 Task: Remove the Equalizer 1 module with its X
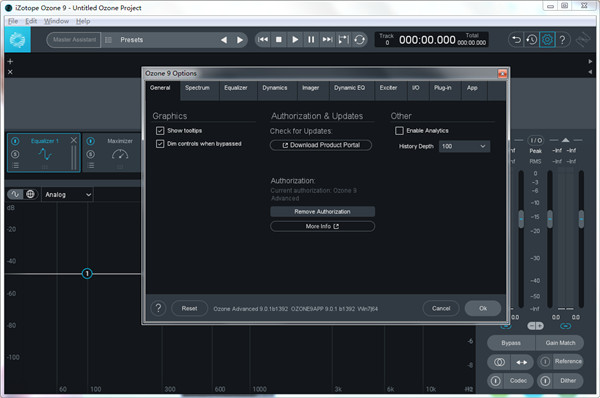pyautogui.click(x=74, y=140)
